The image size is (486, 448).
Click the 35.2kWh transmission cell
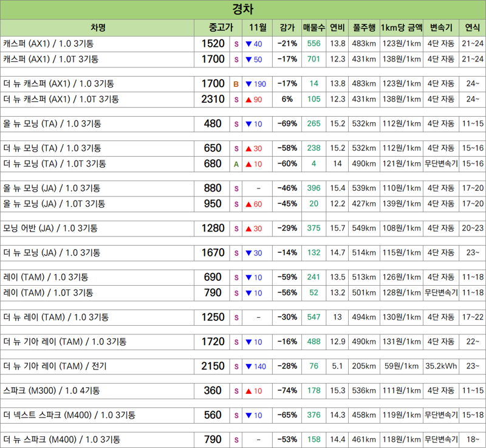440,367
